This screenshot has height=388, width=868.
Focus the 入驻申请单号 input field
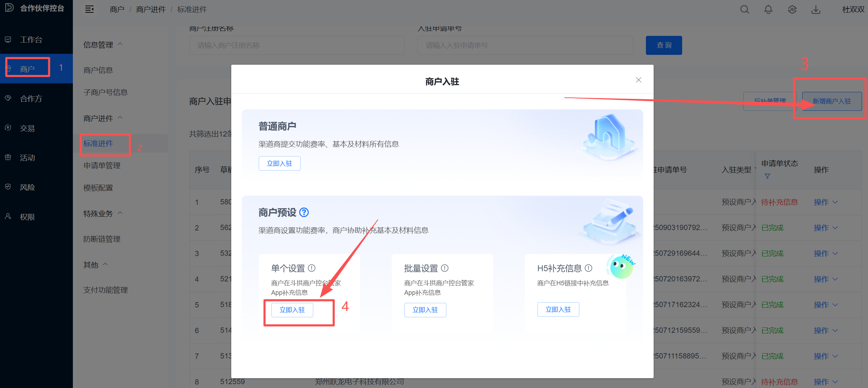point(525,45)
